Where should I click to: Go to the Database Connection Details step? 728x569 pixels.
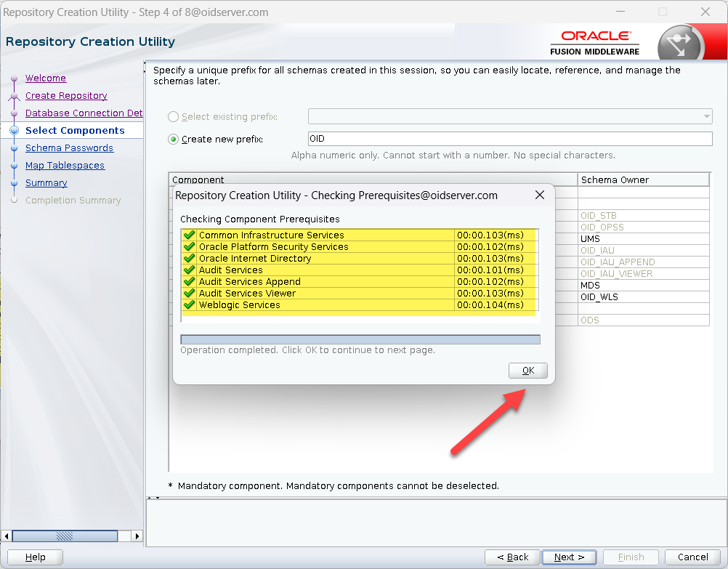point(84,113)
